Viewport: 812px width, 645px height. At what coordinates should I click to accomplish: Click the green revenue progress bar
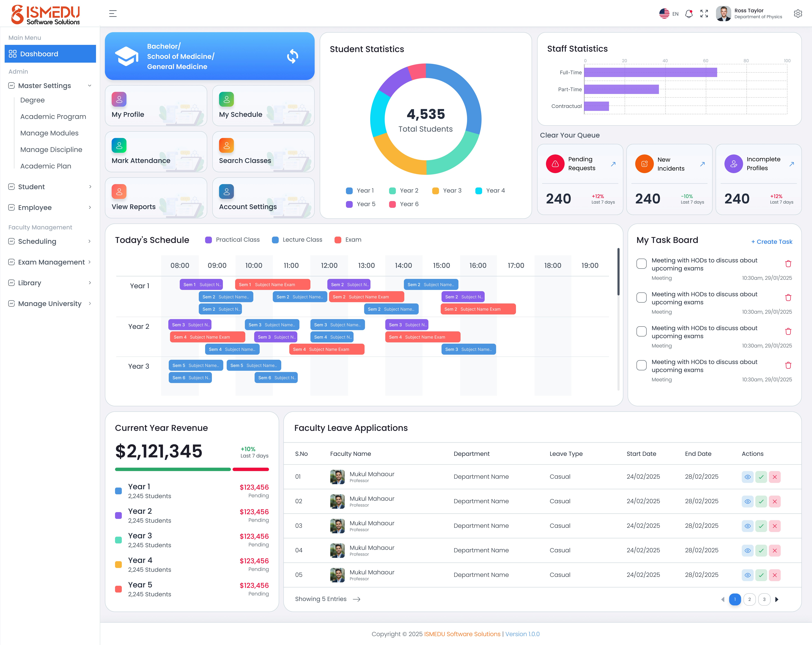click(x=173, y=469)
